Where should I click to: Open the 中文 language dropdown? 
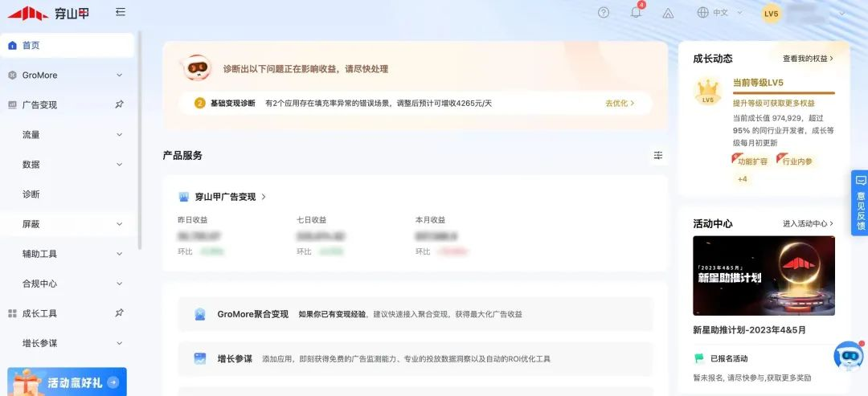point(720,13)
